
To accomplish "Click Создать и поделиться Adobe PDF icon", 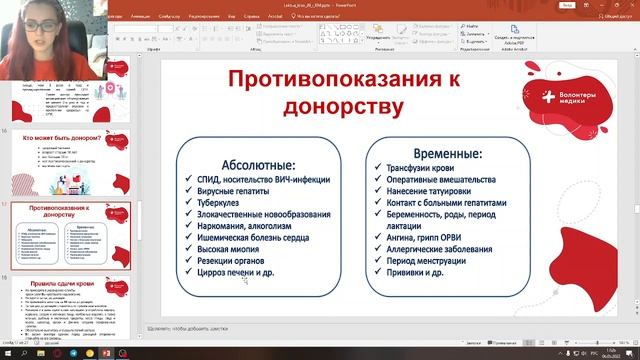I will click(x=514, y=34).
